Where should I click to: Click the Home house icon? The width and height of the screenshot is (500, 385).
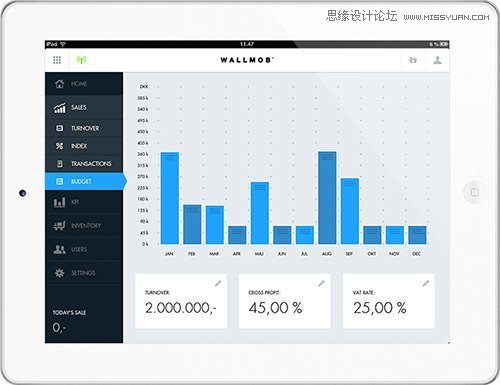(x=59, y=84)
